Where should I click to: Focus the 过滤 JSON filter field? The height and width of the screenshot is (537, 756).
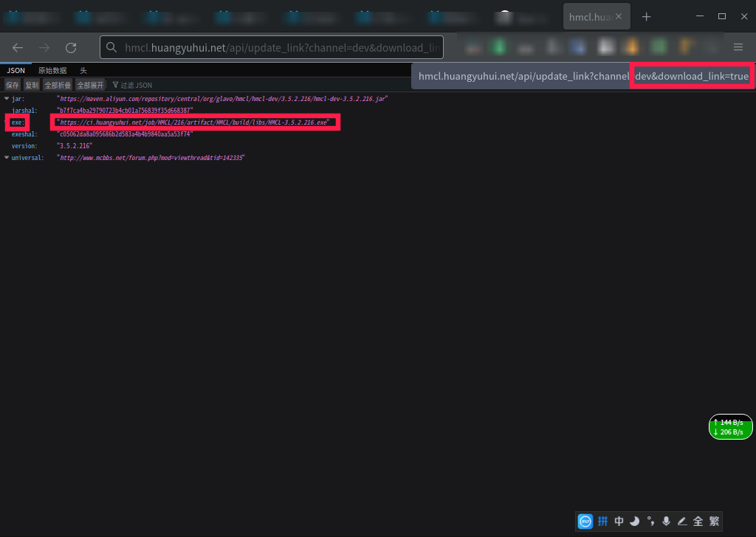(137, 86)
